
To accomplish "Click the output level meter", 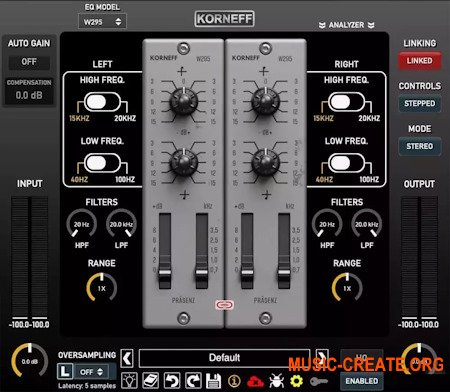I will click(419, 258).
